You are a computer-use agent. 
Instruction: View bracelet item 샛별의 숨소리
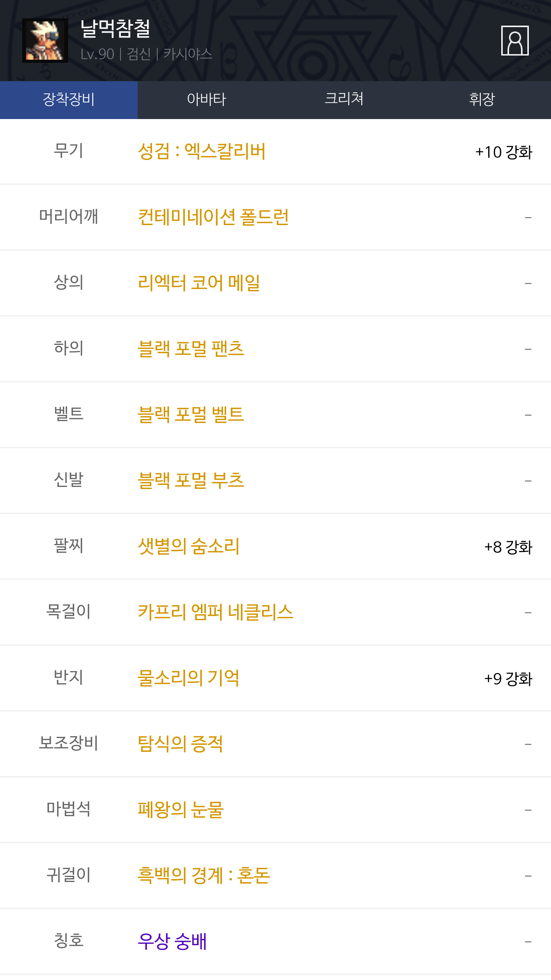coord(189,547)
